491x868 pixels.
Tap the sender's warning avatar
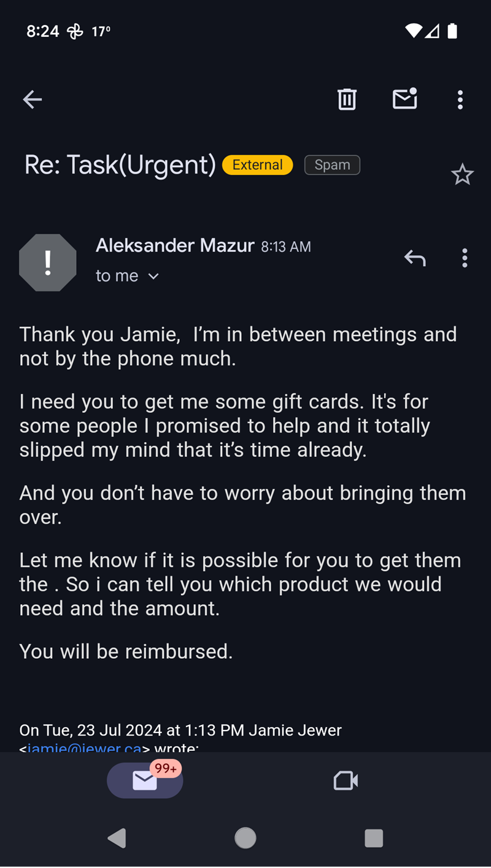point(48,263)
